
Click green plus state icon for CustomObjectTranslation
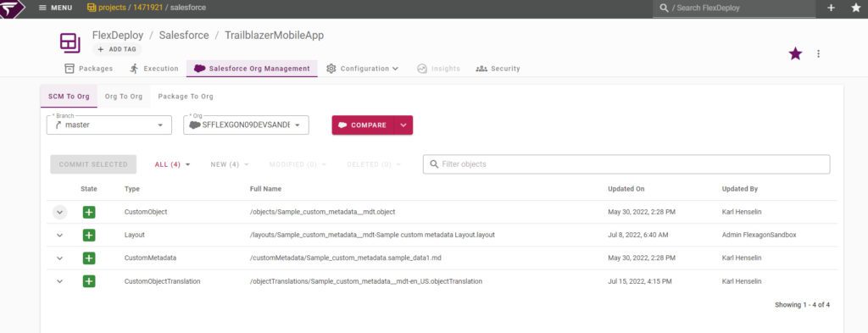click(89, 281)
